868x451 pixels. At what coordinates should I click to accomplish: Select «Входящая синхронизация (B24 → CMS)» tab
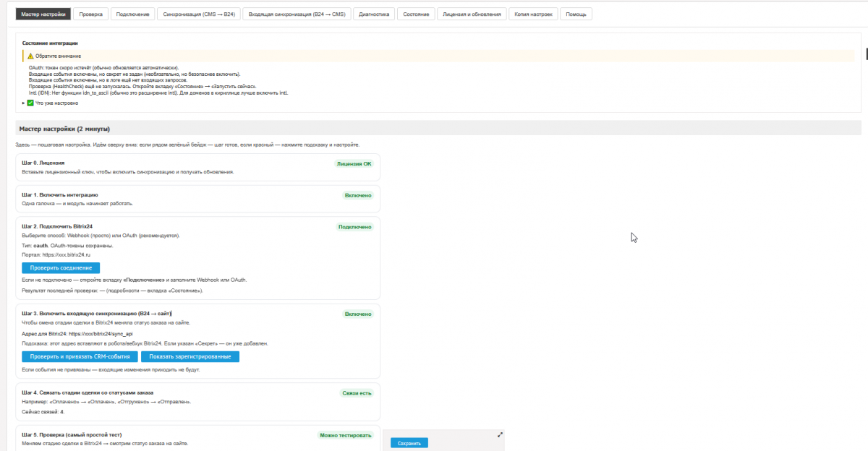click(297, 14)
